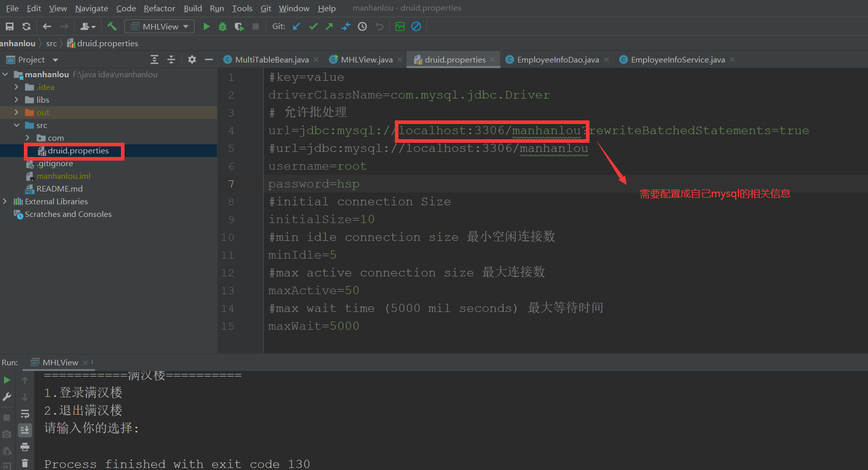Click the Window menu
868x470 pixels.
(x=294, y=8)
